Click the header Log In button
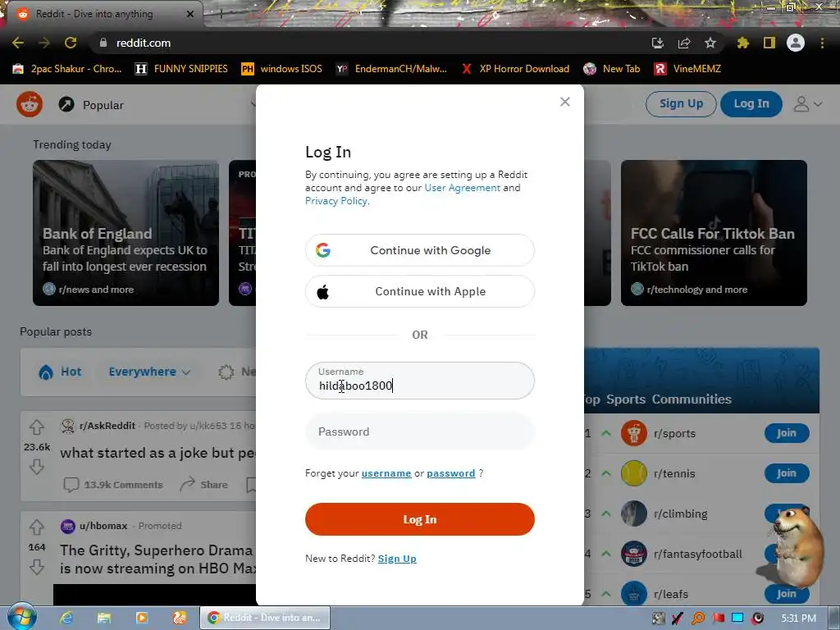The height and width of the screenshot is (630, 840). coord(751,104)
